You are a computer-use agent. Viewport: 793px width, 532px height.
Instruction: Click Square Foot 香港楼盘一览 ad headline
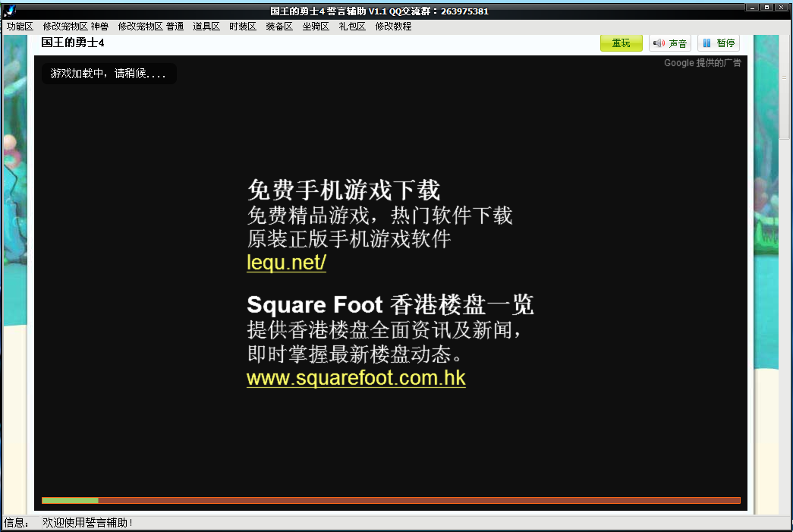click(390, 304)
